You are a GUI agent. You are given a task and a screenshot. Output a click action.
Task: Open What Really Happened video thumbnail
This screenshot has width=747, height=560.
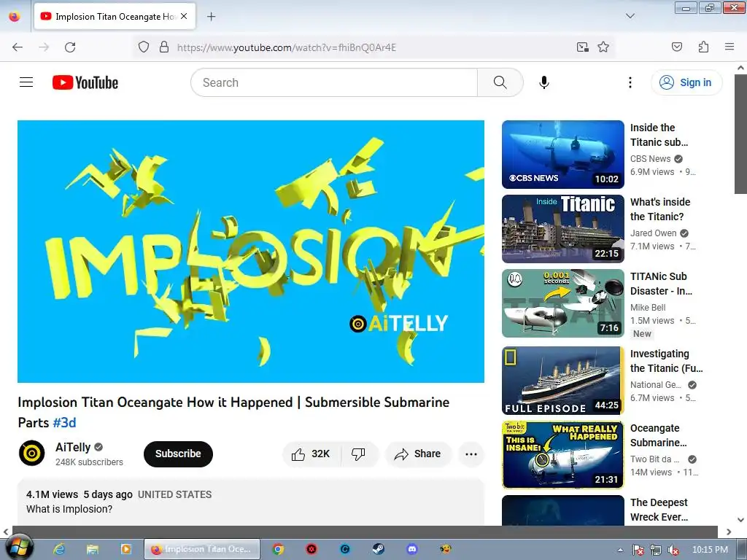(563, 455)
